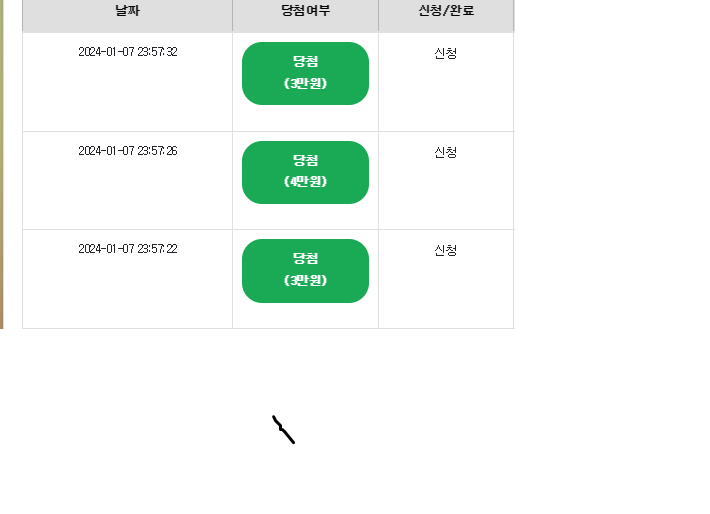
Task: Select the date 2024-01-07 23:57:26
Action: [128, 151]
